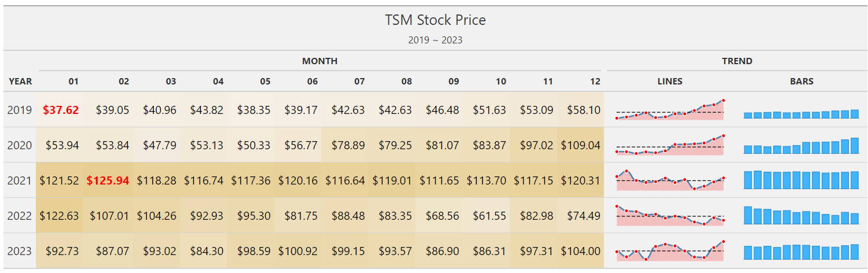
Task: Click the 2023 bar trend chart
Action: (x=801, y=252)
